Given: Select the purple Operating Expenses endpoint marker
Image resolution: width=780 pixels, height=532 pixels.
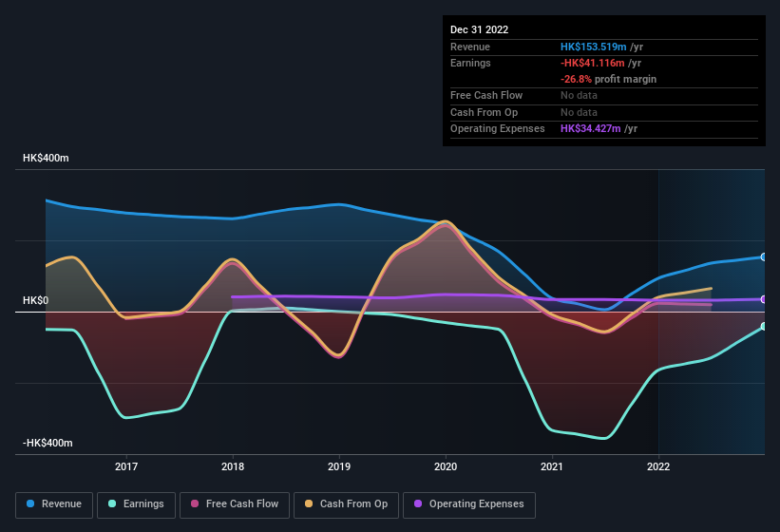Looking at the screenshot, I should click(x=764, y=299).
